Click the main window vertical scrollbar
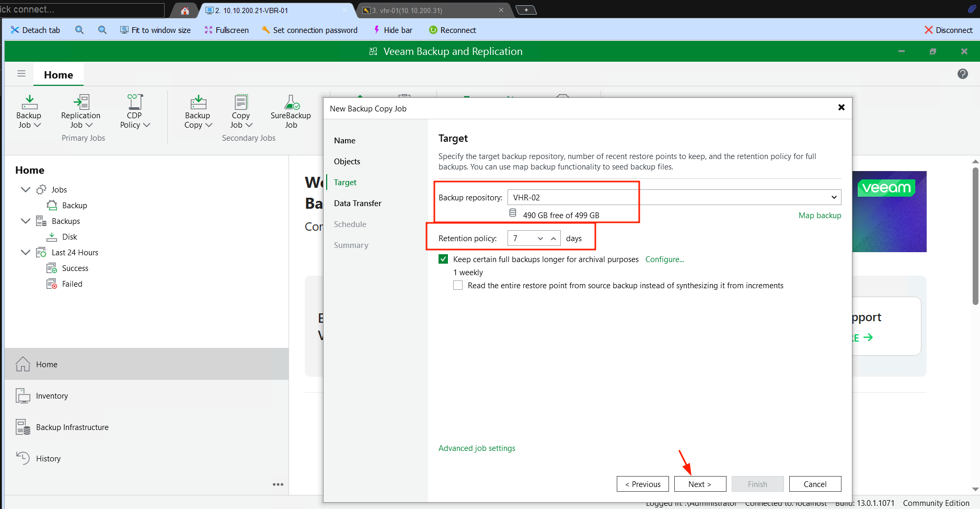 click(x=975, y=235)
